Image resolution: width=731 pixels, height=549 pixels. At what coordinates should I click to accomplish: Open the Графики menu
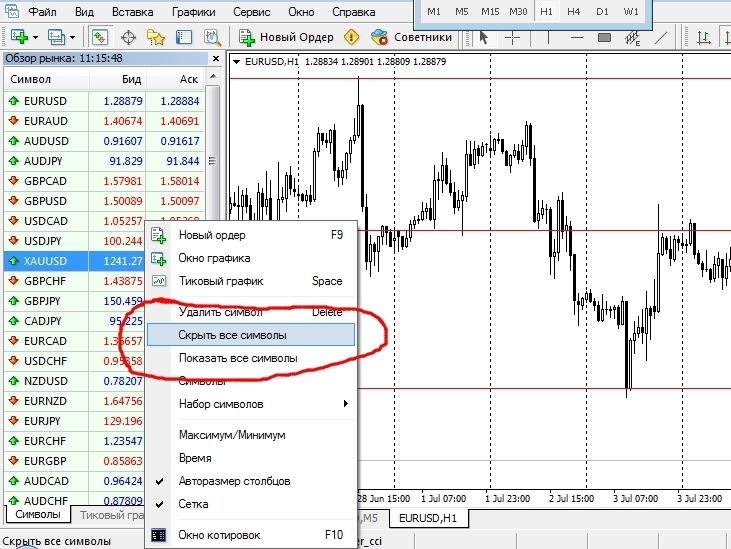193,12
